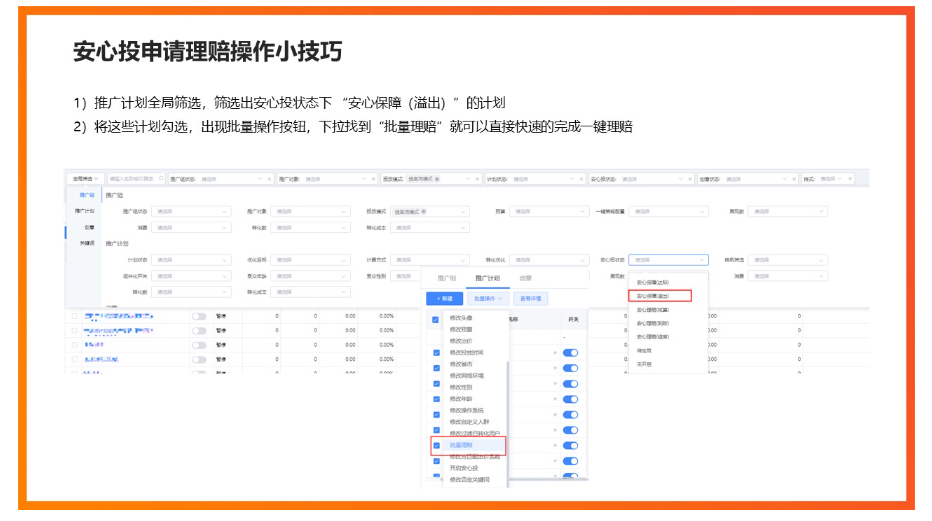Click the blue +新建 button
This screenshot has width=932, height=521.
(x=444, y=299)
